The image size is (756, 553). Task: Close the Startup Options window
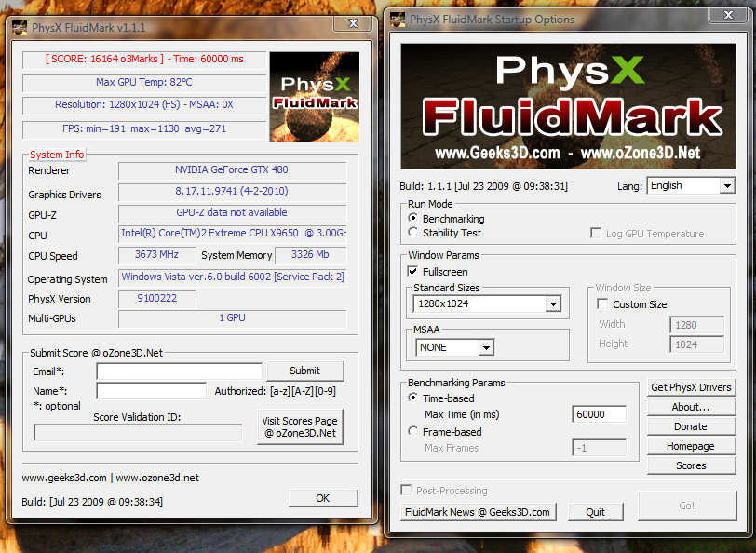click(728, 15)
